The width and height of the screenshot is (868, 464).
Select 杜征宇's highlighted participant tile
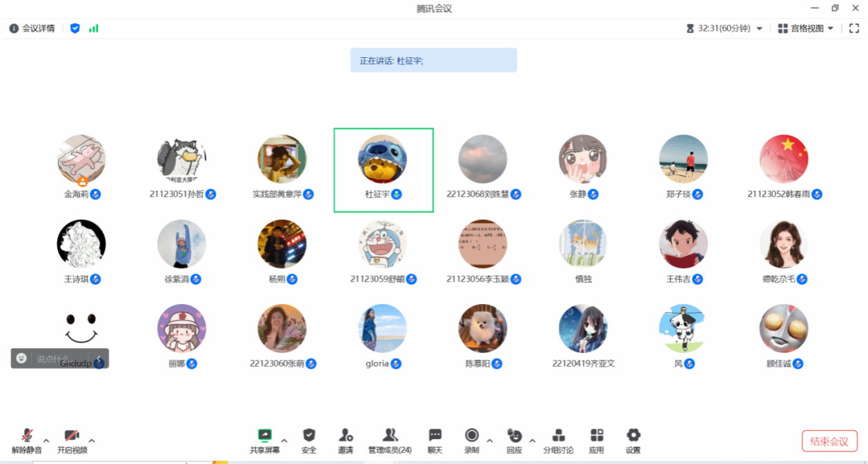coord(383,170)
